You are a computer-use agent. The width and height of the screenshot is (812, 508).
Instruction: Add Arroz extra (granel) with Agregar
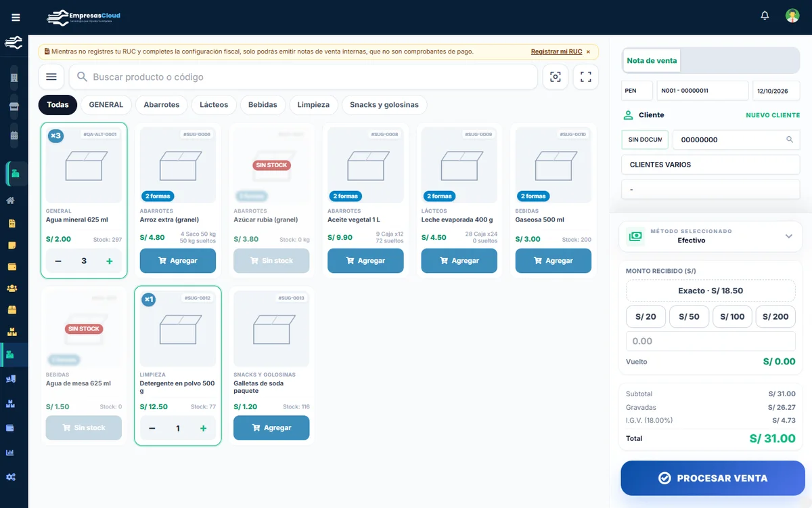point(178,261)
